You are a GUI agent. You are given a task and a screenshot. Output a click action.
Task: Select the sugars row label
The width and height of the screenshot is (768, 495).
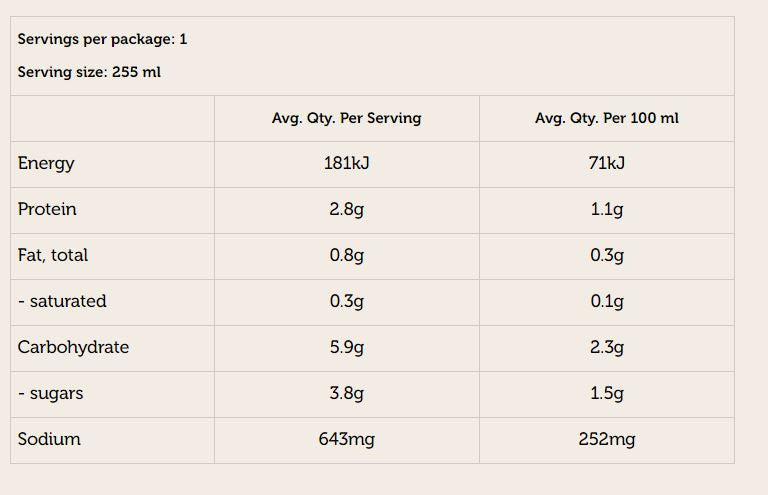(51, 393)
